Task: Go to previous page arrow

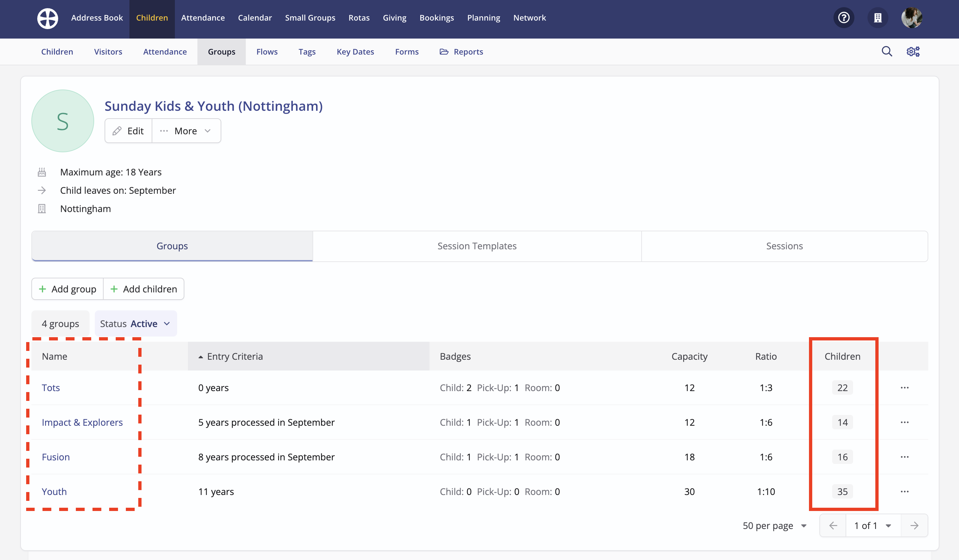Action: tap(833, 526)
